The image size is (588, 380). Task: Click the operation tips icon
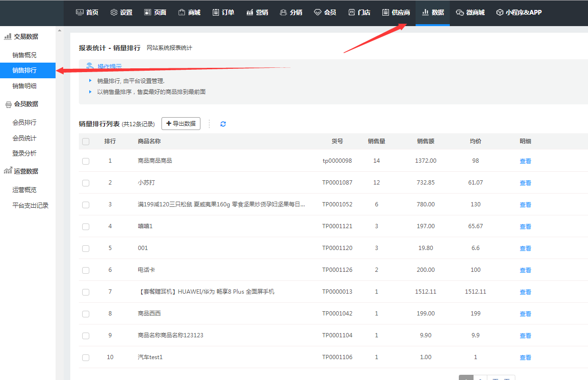pos(90,66)
